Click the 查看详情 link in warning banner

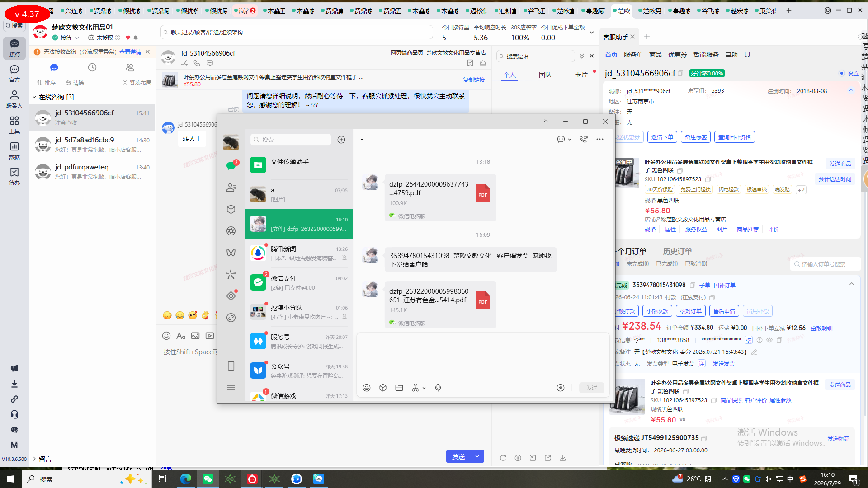(x=130, y=52)
